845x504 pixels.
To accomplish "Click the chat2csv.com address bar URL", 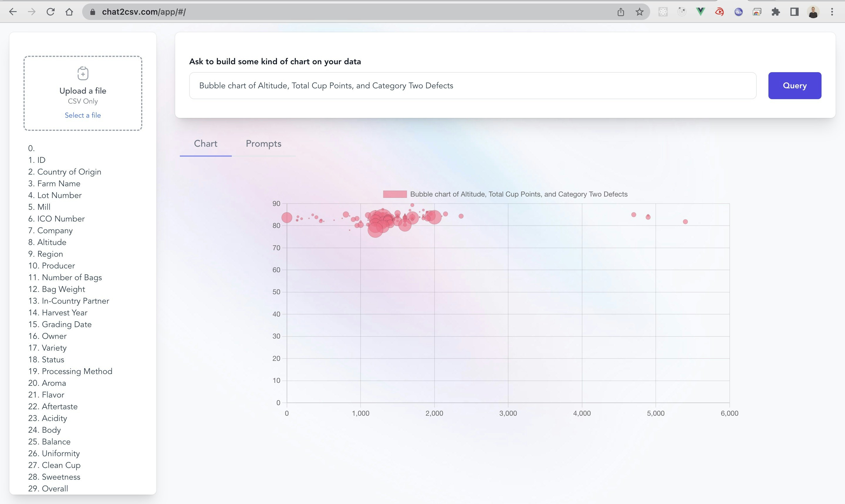I will click(x=144, y=12).
